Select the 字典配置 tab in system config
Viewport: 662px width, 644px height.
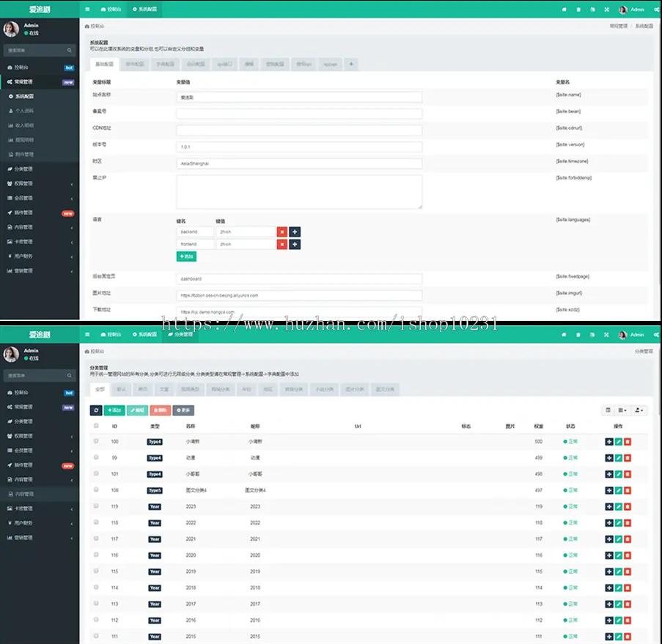pyautogui.click(x=165, y=64)
